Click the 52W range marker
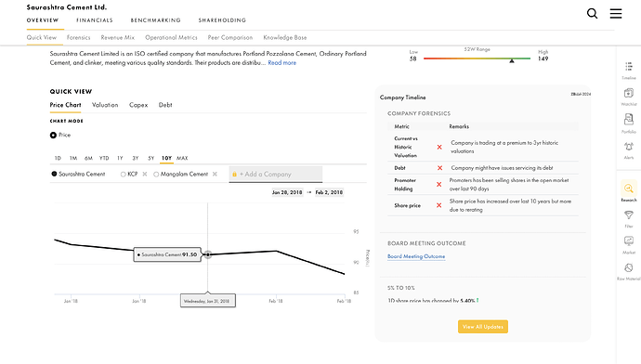Image resolution: width=641 pixels, height=364 pixels. pos(512,60)
